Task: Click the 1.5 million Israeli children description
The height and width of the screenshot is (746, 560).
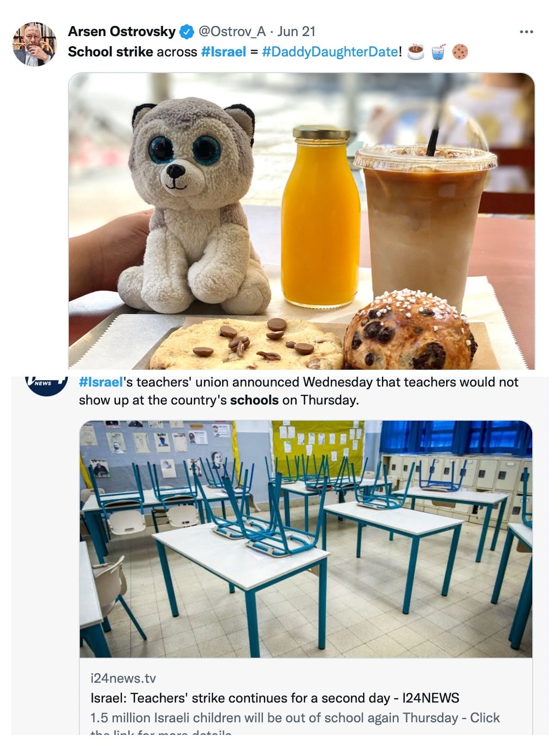Action: [x=295, y=718]
